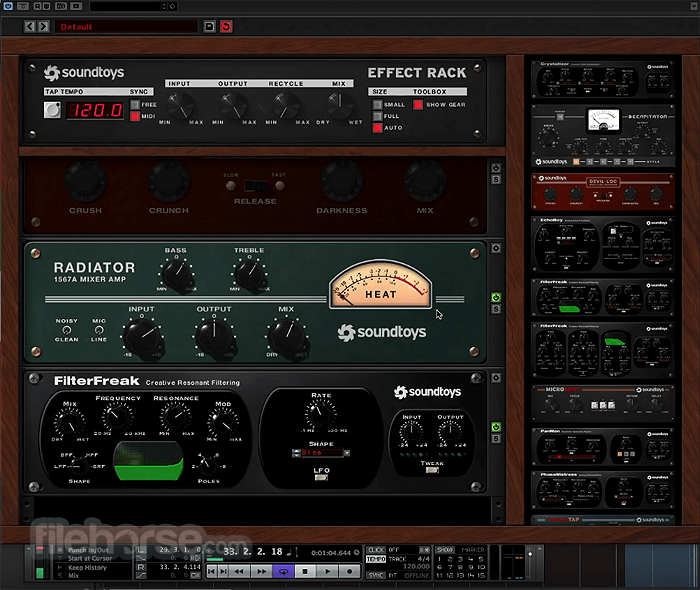This screenshot has width=700, height=590.
Task: Open FilterFreak TWEAK panel button
Action: [x=432, y=470]
